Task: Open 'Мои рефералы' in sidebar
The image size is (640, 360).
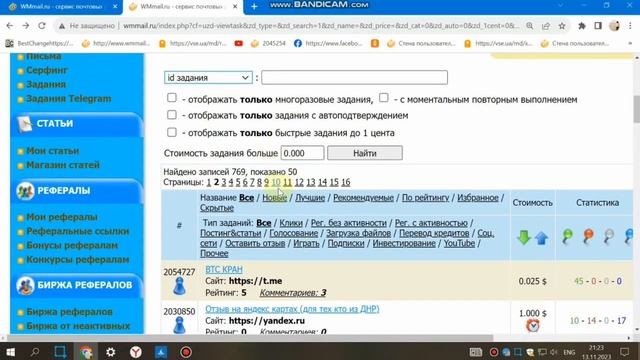Action: click(62, 217)
